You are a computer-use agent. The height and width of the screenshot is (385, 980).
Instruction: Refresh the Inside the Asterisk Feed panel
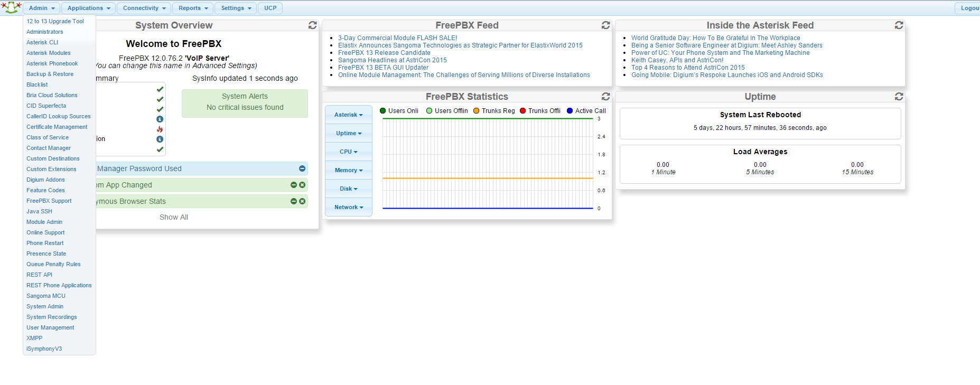coord(899,25)
